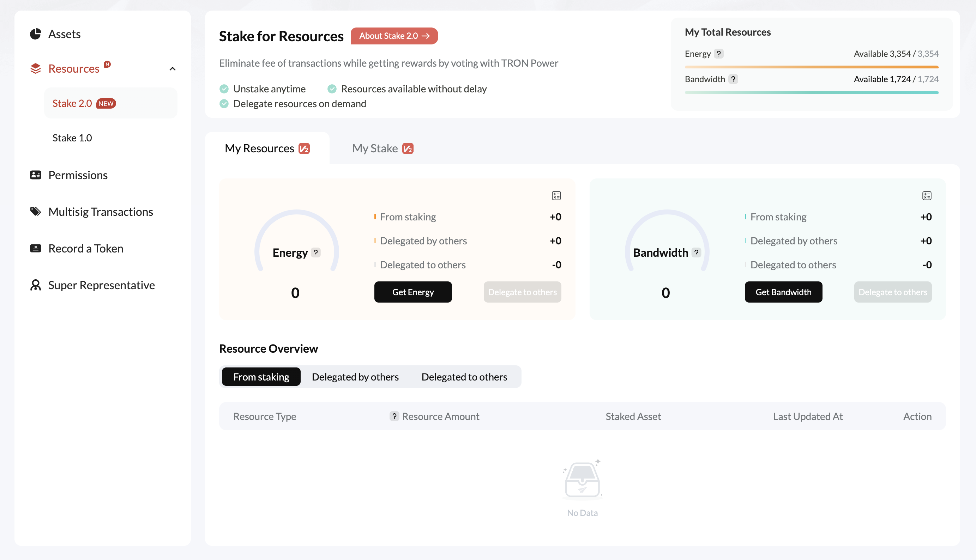Switch to Delegated to others filter
Viewport: 976px width, 560px height.
coord(464,377)
